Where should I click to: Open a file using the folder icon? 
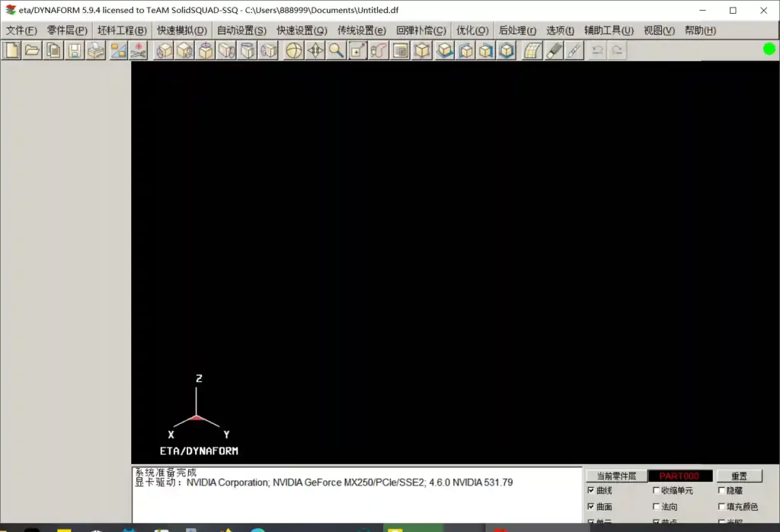point(33,51)
